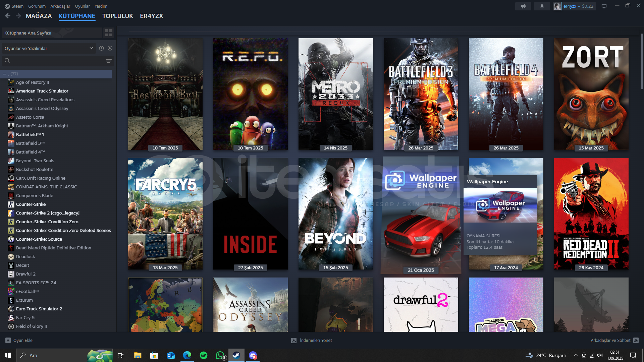Open Wallpaper Engine cover with red car

[421, 215]
